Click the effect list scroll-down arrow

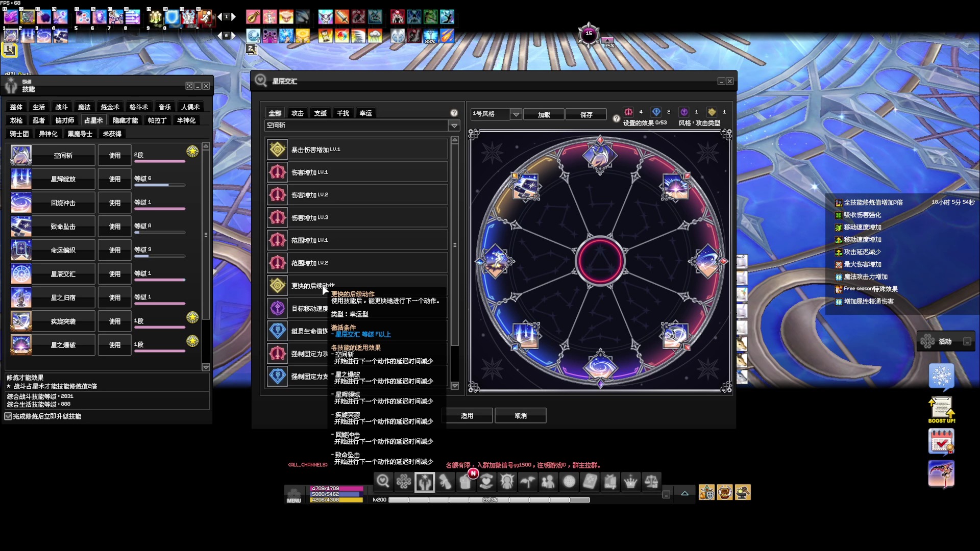(455, 386)
